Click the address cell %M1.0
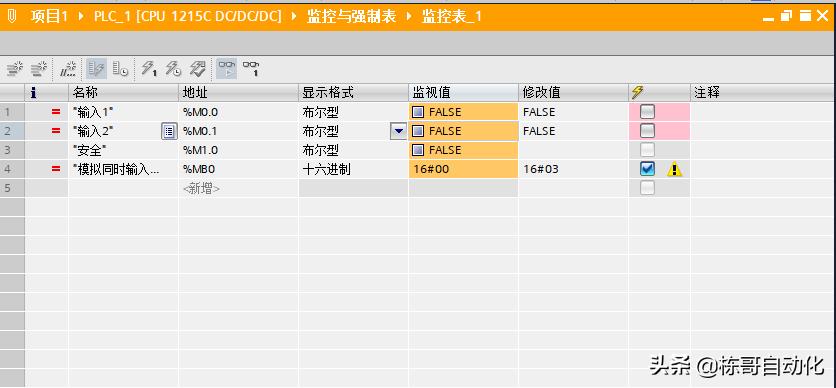The width and height of the screenshot is (836, 388). pyautogui.click(x=238, y=150)
